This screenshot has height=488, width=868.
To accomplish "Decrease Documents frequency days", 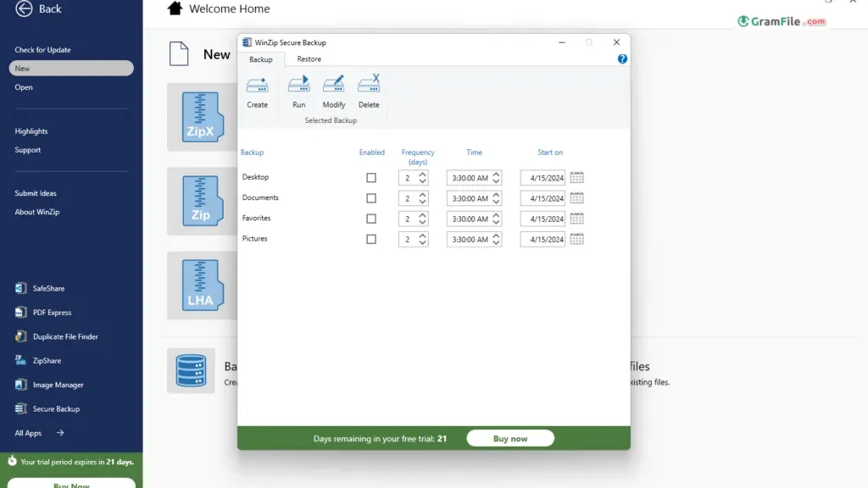I will pyautogui.click(x=422, y=202).
